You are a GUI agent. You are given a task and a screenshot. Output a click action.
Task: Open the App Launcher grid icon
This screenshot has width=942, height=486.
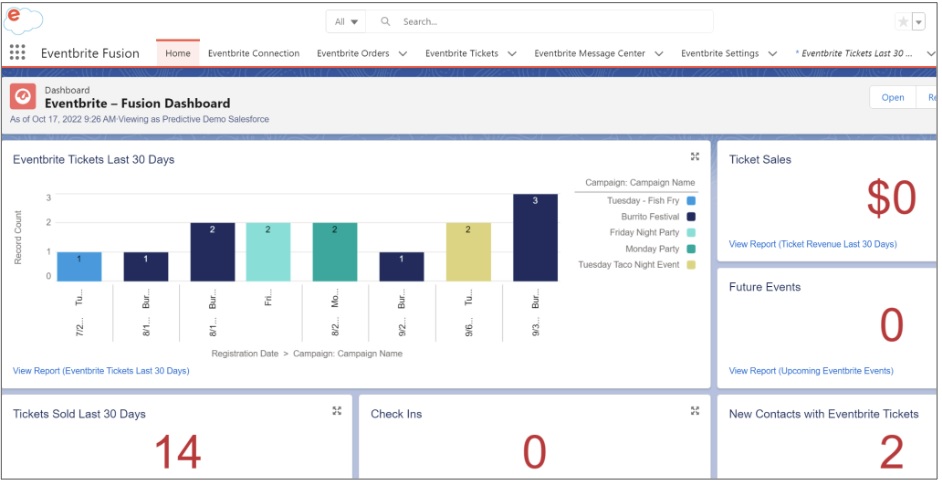point(17,53)
